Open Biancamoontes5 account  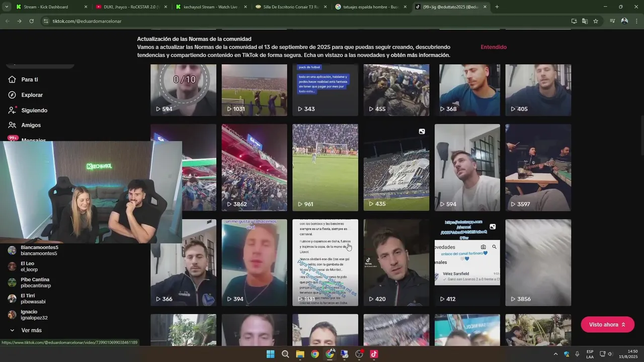39,250
